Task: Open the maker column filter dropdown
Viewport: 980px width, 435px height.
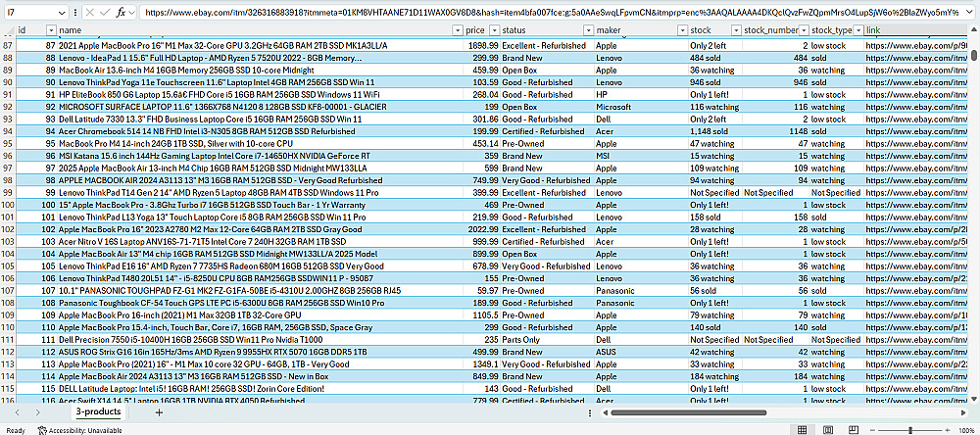Action: [682, 30]
